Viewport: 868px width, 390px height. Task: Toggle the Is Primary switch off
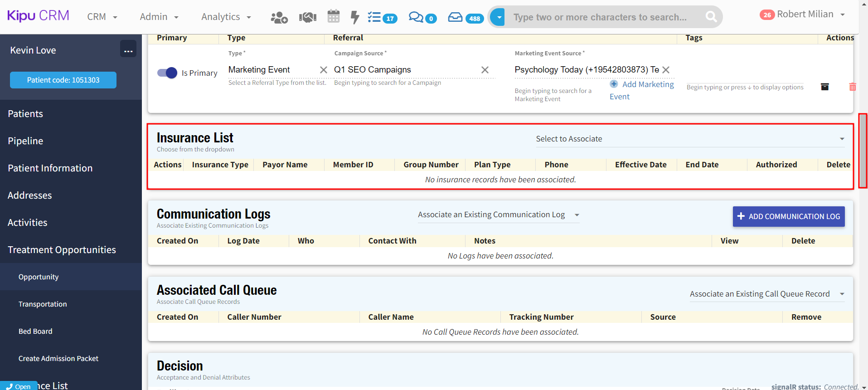click(167, 73)
